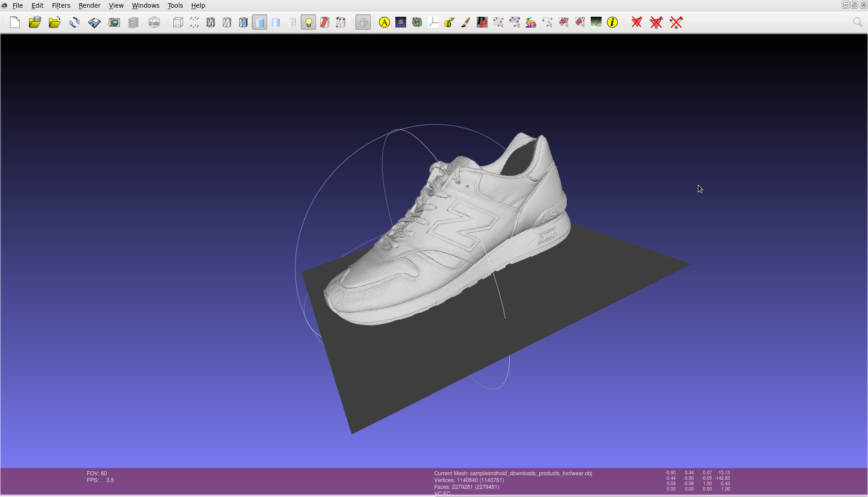
Task: Click the Vertices count text
Action: 469,480
